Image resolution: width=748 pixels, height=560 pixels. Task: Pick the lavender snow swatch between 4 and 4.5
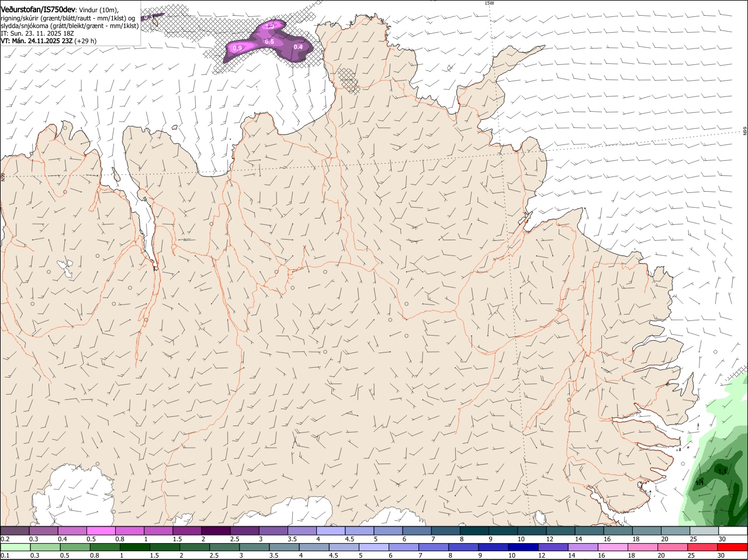[330, 530]
